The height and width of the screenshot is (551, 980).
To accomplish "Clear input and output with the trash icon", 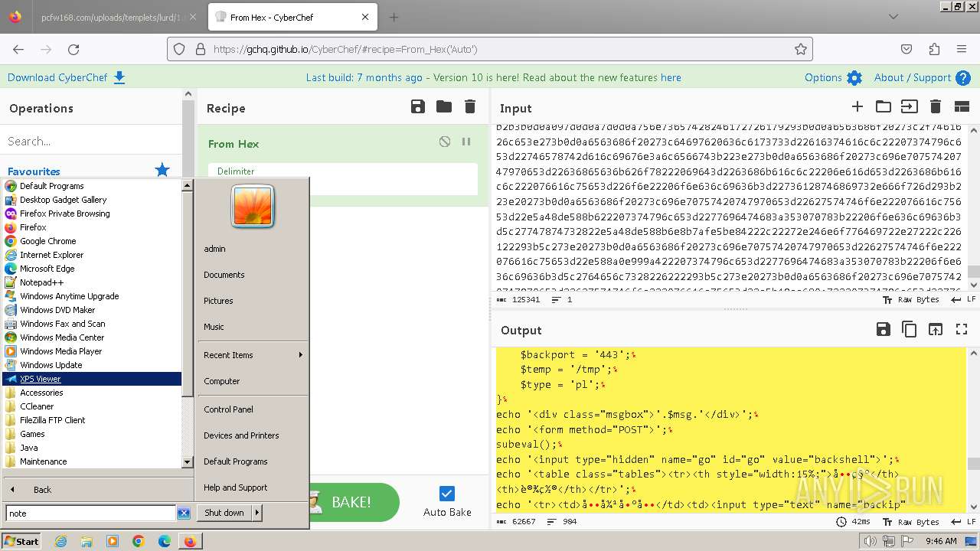I will point(935,107).
